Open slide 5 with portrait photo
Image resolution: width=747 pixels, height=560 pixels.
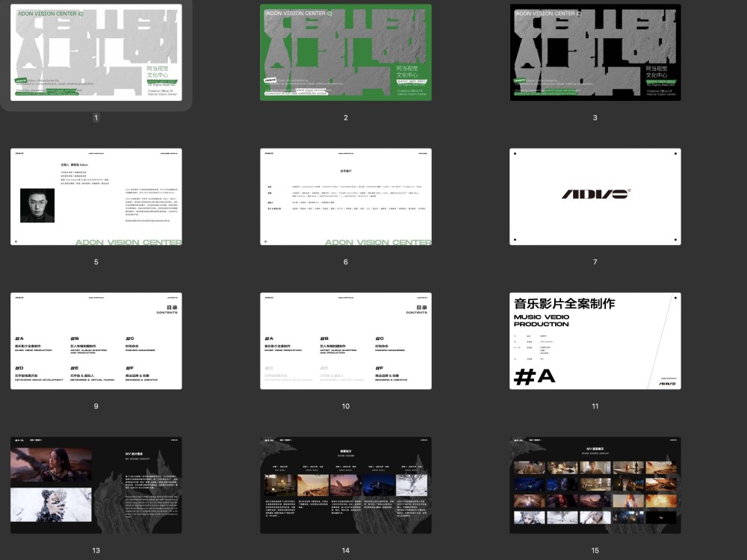click(x=96, y=196)
